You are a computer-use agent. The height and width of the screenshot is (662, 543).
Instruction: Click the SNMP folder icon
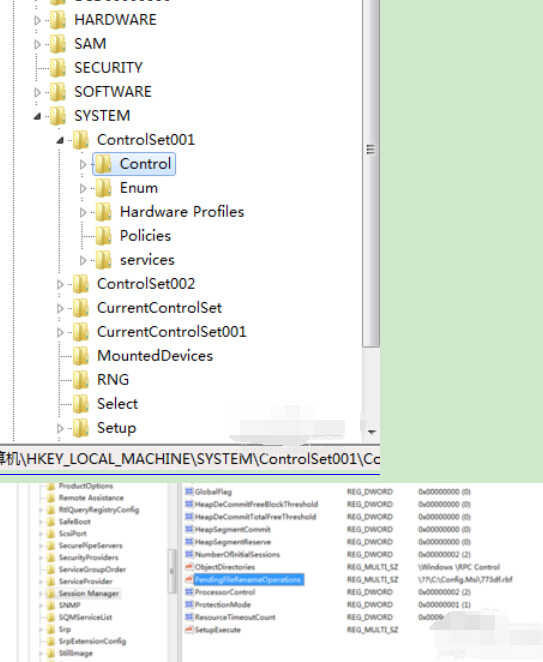pyautogui.click(x=51, y=605)
